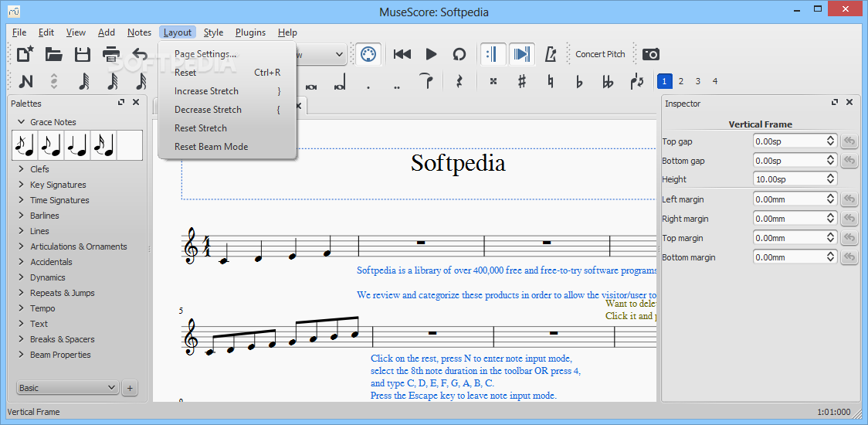
Task: Open the Plugins menu
Action: tap(250, 32)
